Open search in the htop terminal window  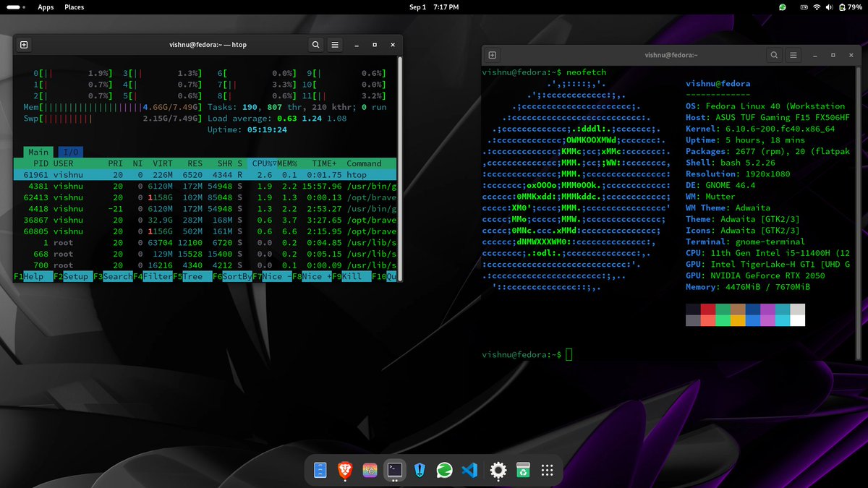[x=316, y=45]
